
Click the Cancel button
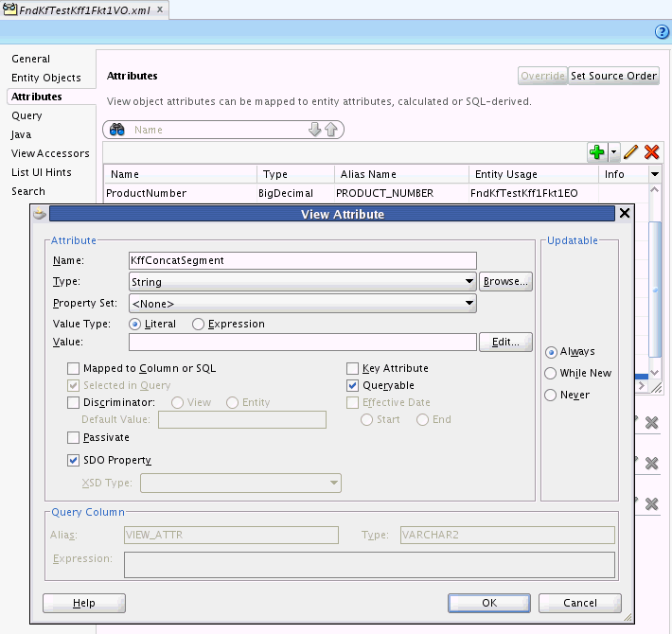[580, 603]
